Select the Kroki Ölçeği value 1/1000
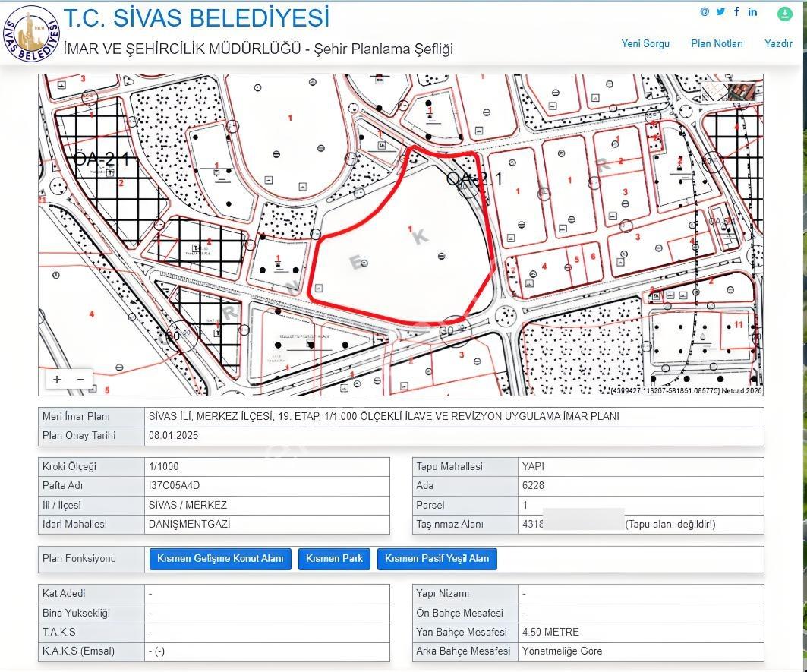807x672 pixels. pyautogui.click(x=164, y=466)
